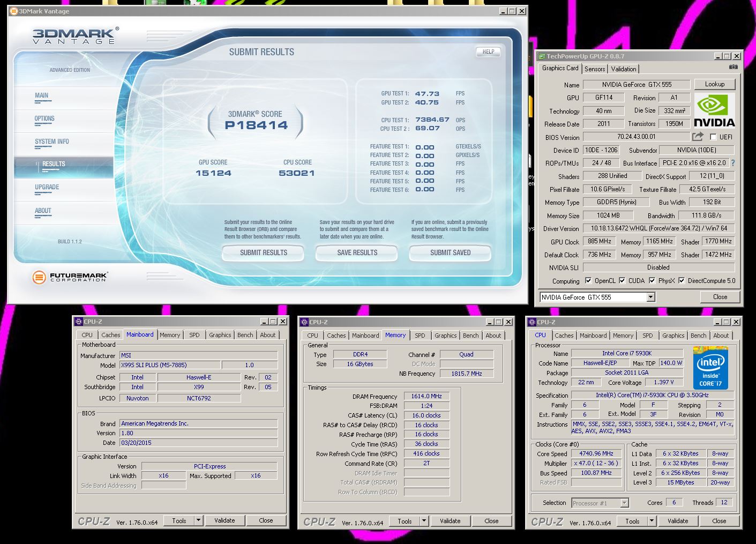
Task: Click the GPU-Z screenshot camera icon
Action: [x=733, y=67]
